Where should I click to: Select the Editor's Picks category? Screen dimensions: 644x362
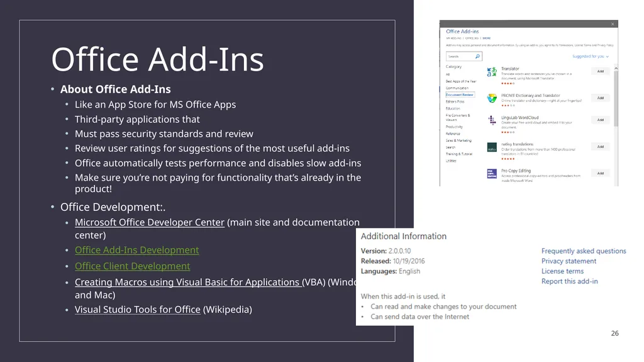tap(455, 101)
